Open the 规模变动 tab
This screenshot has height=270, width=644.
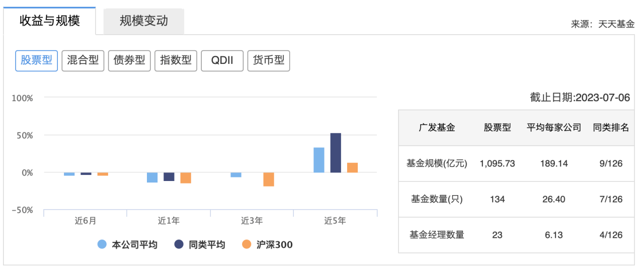[x=143, y=21]
